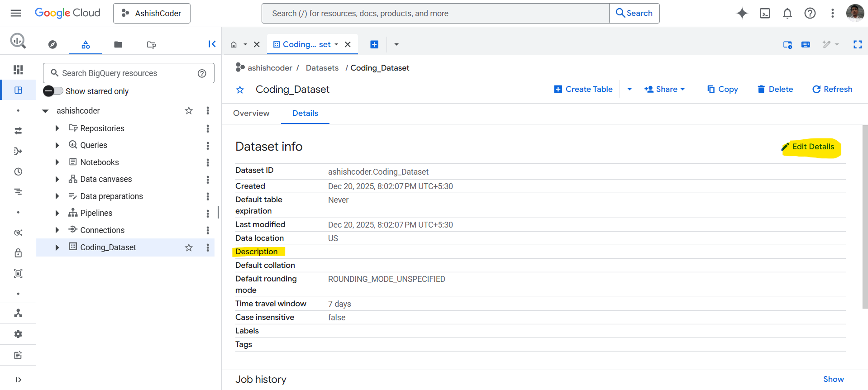
Task: Activate Cloud Shell terminal icon
Action: (765, 13)
